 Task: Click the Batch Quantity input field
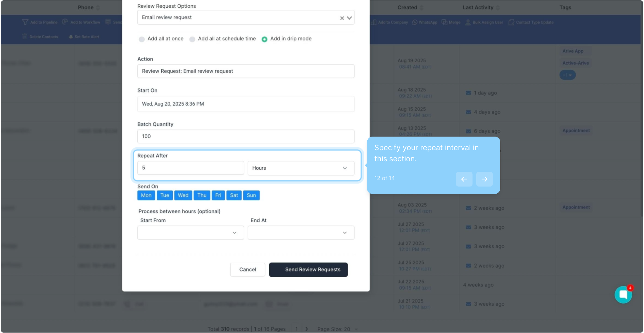(x=246, y=136)
